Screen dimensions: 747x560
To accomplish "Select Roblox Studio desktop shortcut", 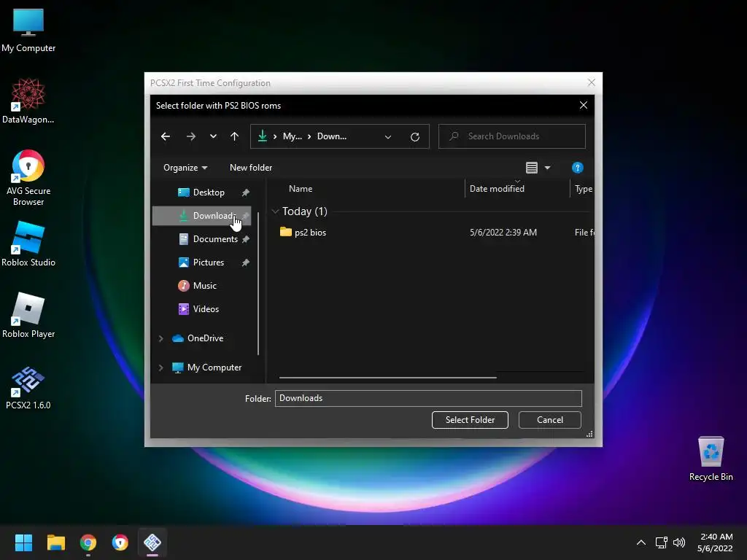I will pos(28,244).
